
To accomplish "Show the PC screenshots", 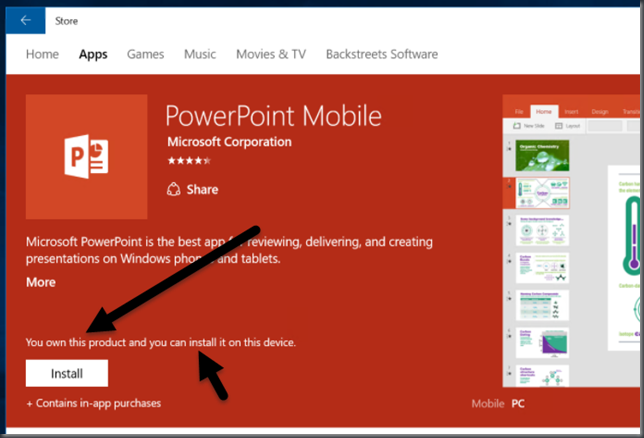I will 518,403.
